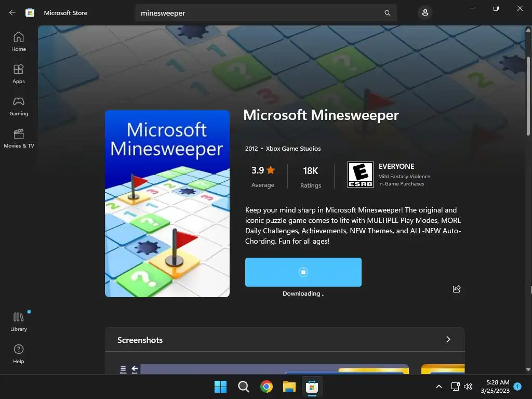Open File Explorer from the taskbar
This screenshot has height=399, width=532.
289,387
